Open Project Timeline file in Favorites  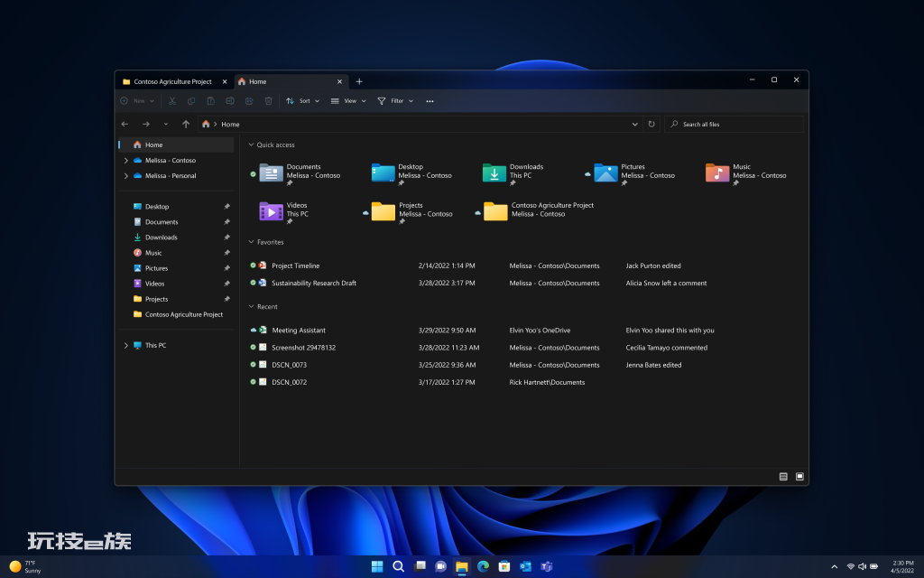(295, 266)
